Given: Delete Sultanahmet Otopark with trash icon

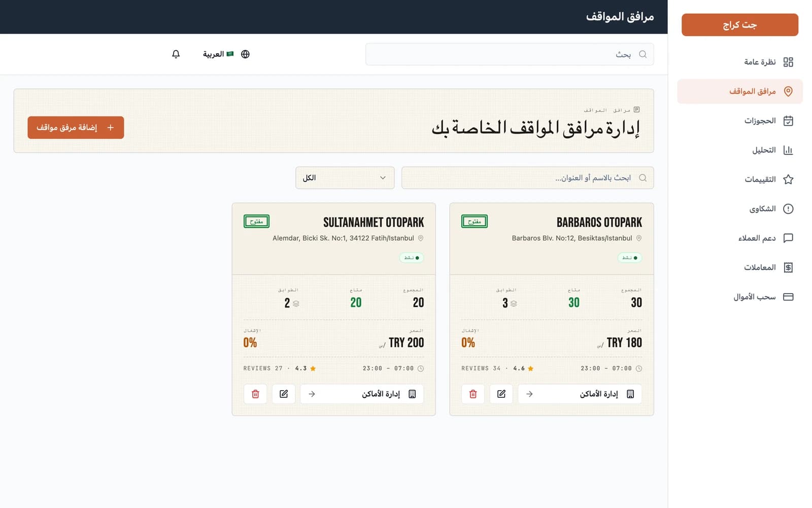Looking at the screenshot, I should point(255,394).
